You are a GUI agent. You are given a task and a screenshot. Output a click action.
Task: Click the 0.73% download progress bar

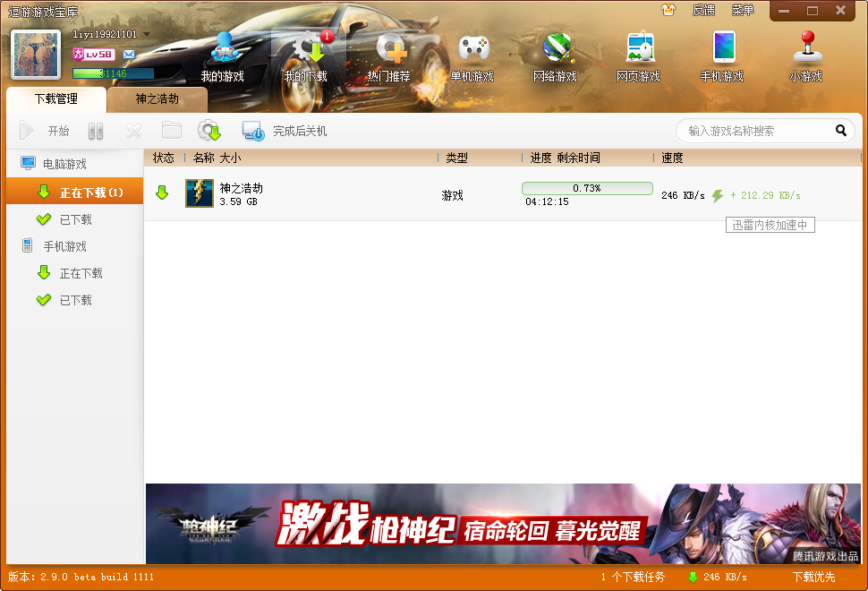587,188
